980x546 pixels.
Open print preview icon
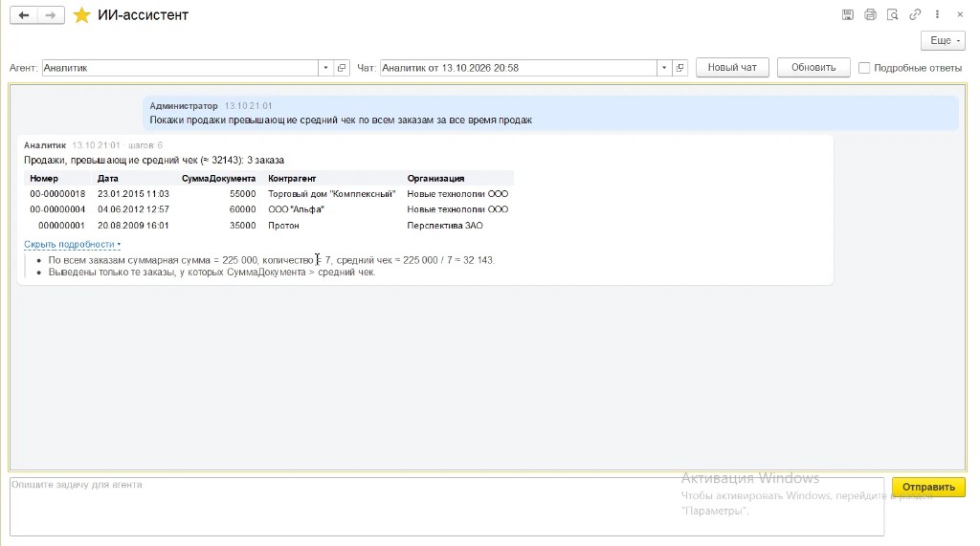(x=893, y=14)
